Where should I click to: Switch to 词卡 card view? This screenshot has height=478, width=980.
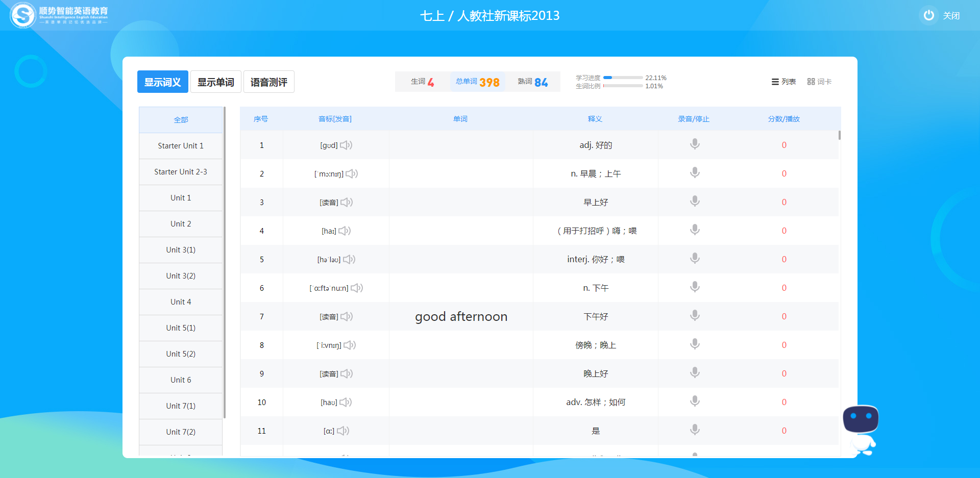point(819,82)
